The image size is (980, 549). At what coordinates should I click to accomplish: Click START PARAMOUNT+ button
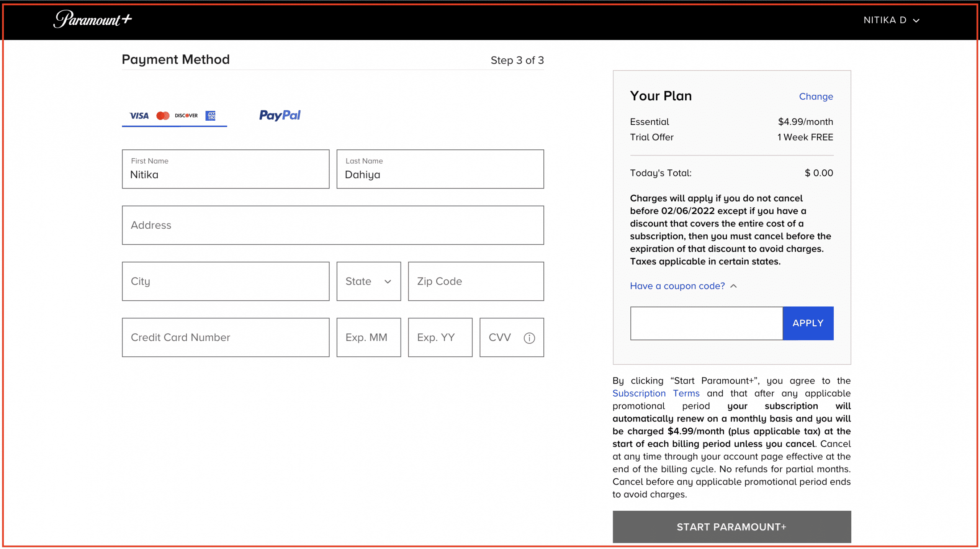point(731,527)
